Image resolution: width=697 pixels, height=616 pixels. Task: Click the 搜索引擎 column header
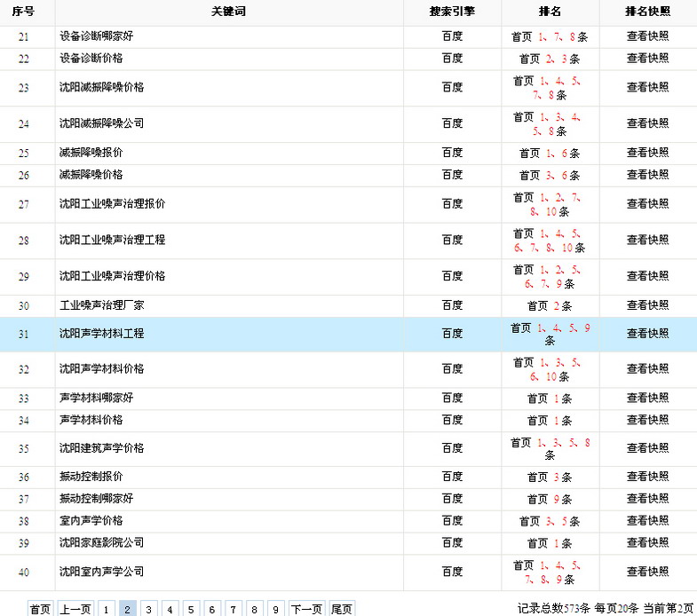452,12
